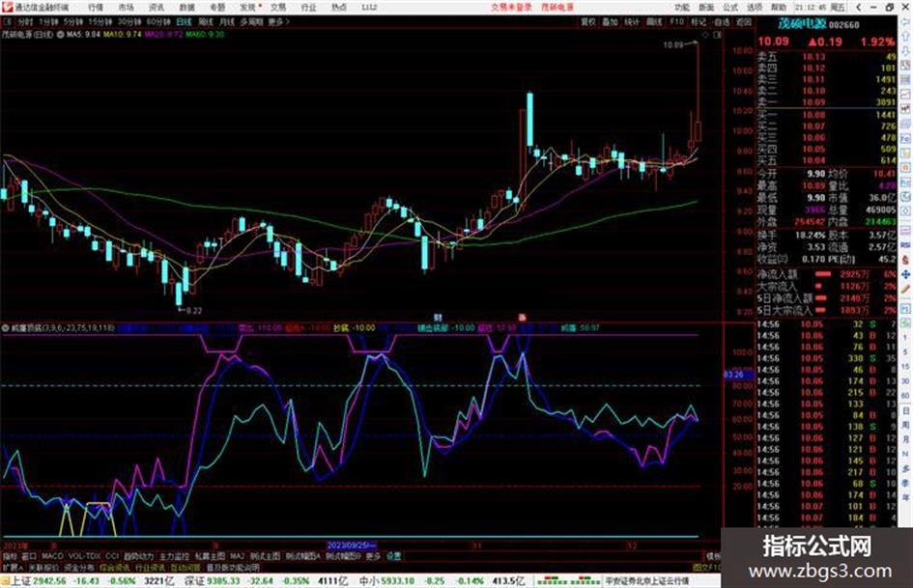Select the 私募主图 indicator tab

coord(210,556)
